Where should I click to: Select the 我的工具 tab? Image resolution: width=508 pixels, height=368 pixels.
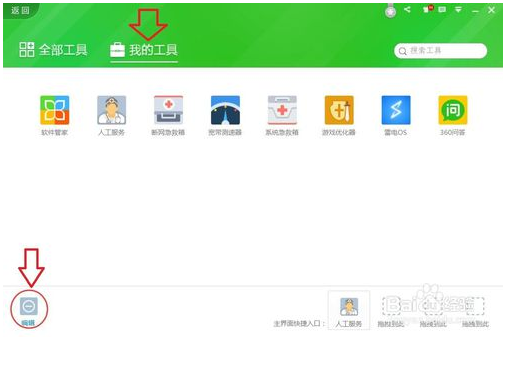tap(144, 50)
